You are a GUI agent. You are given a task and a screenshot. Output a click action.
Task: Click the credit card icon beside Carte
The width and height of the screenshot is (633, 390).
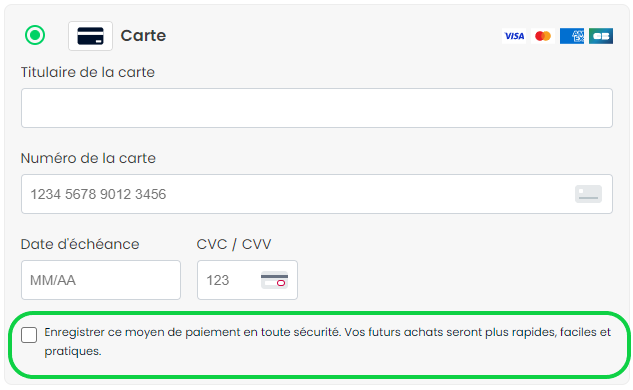90,36
